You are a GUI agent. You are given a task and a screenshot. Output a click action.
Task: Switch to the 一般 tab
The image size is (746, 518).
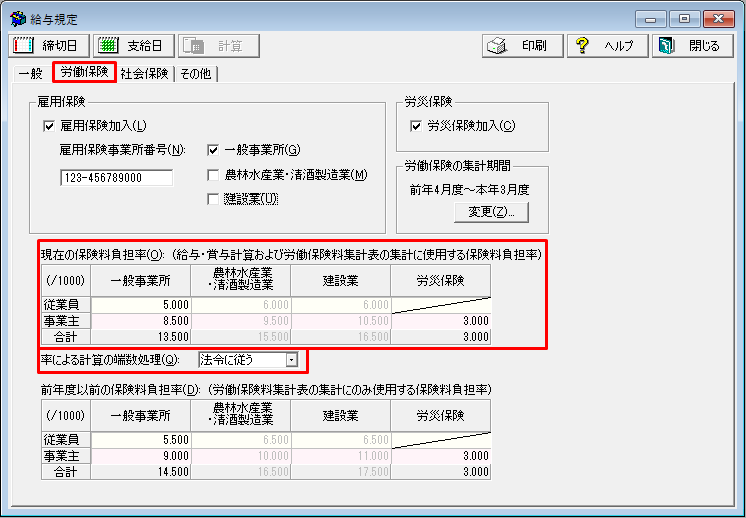[30, 74]
